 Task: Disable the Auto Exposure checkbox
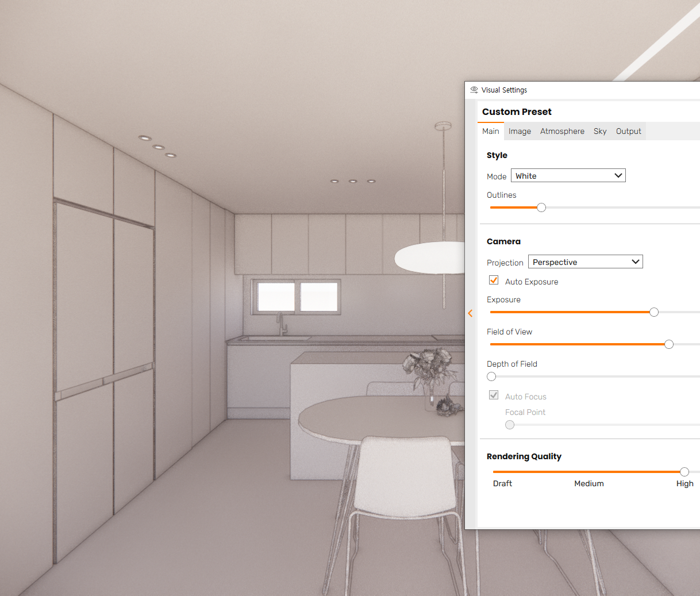[x=494, y=280]
